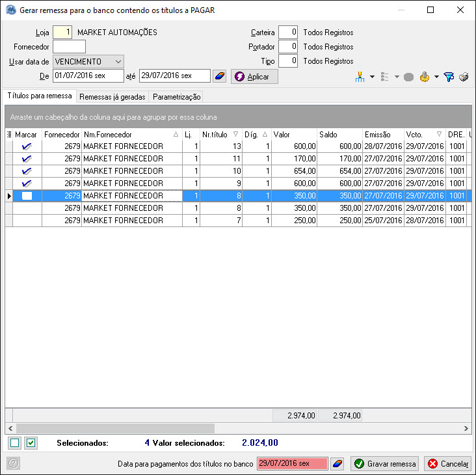
Task: Open the grid column chooser icon left of Marcar
Action: coord(9,135)
